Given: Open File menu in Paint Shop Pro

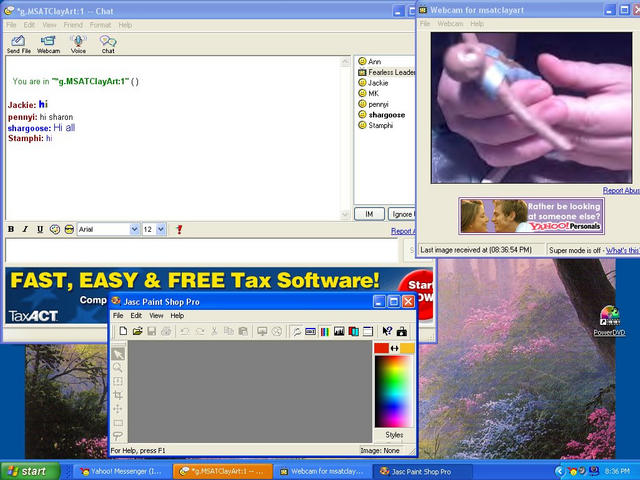Looking at the screenshot, I should [118, 316].
